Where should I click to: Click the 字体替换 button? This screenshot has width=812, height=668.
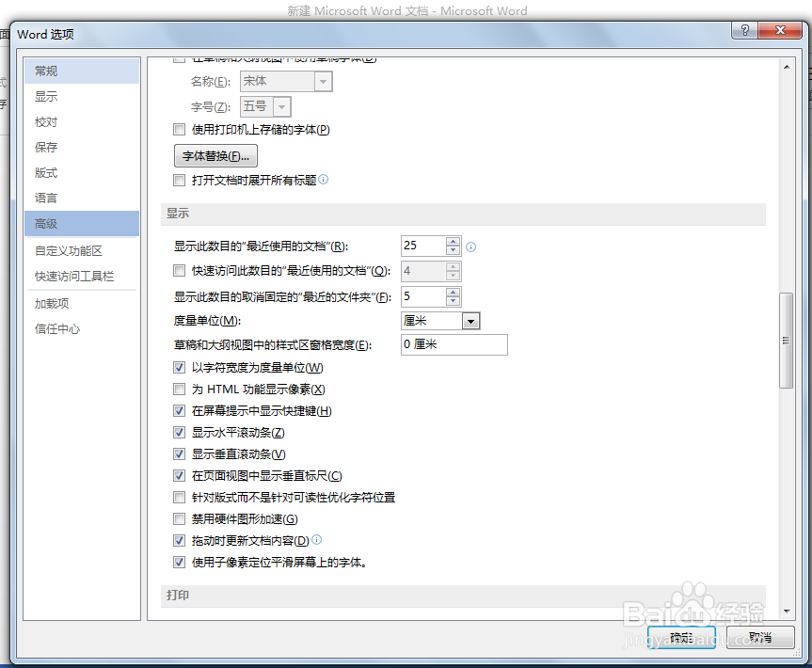click(x=215, y=156)
